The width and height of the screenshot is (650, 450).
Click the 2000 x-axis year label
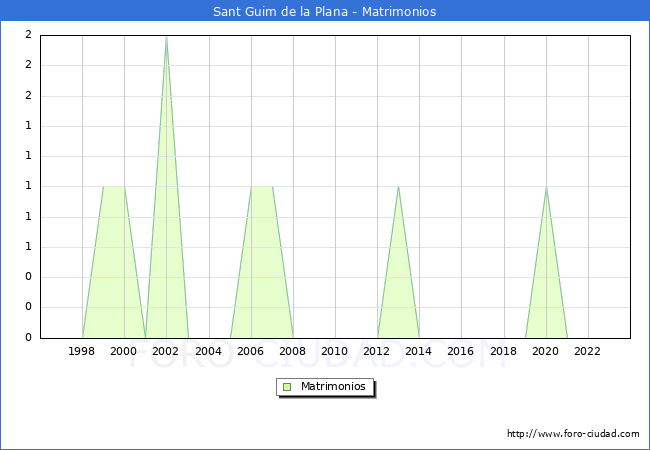124,351
